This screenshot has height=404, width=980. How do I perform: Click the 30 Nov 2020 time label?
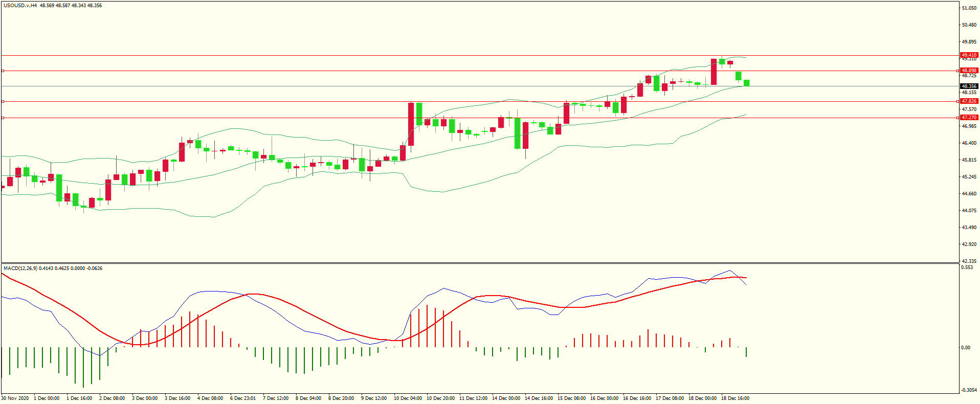click(x=15, y=398)
